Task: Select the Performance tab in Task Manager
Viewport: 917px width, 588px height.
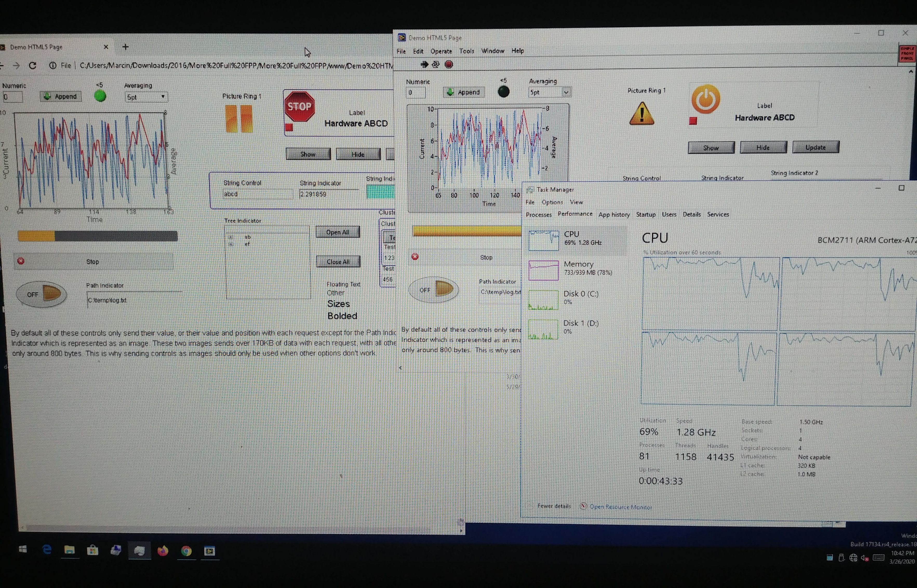Action: click(573, 214)
